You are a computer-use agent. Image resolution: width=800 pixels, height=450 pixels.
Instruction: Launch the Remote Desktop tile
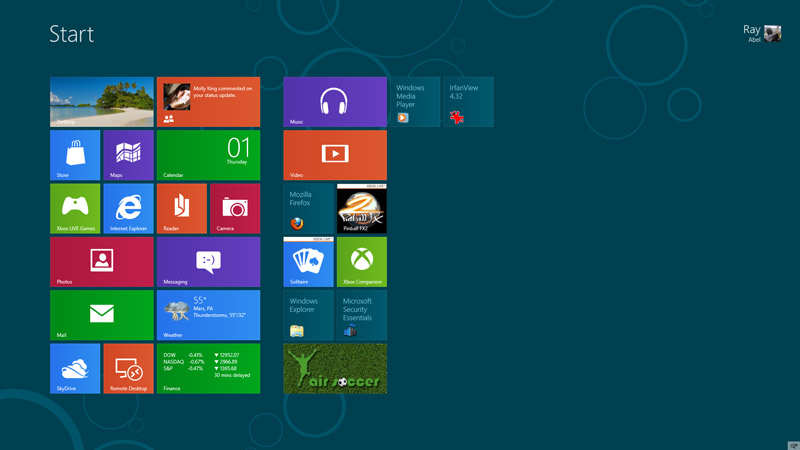coord(128,368)
